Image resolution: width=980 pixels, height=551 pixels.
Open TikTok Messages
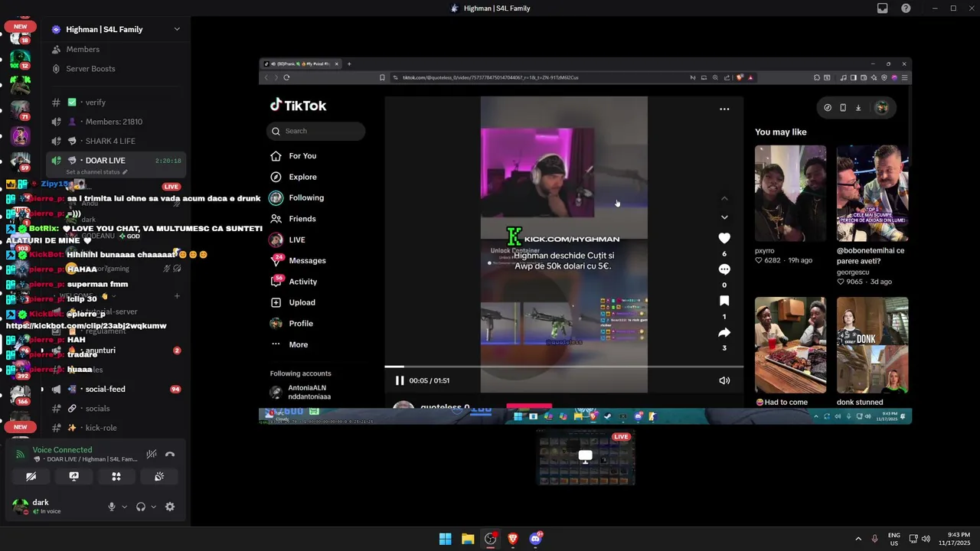[307, 261]
